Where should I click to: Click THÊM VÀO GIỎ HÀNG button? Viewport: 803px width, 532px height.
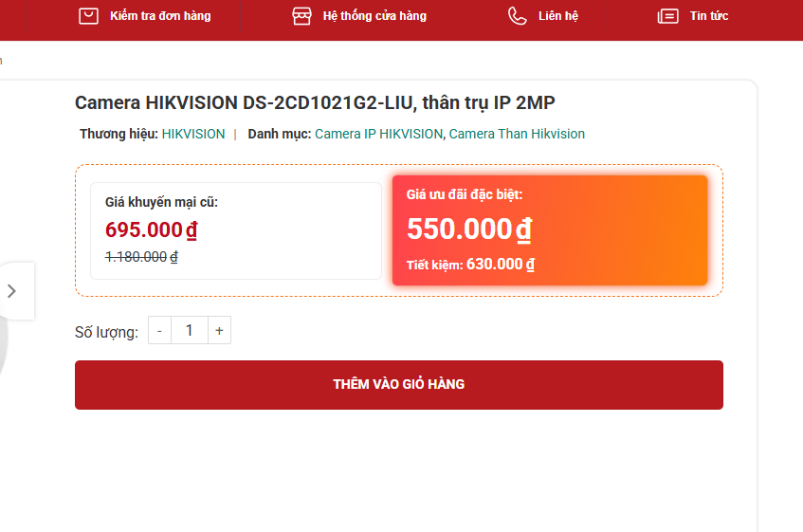coord(399,384)
